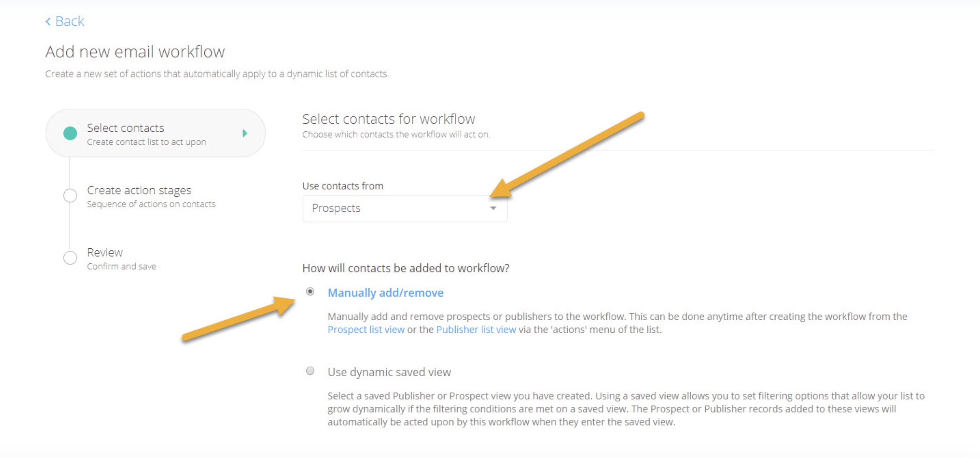Select the Use dynamic saved view radio
The width and height of the screenshot is (980, 458).
click(x=310, y=371)
